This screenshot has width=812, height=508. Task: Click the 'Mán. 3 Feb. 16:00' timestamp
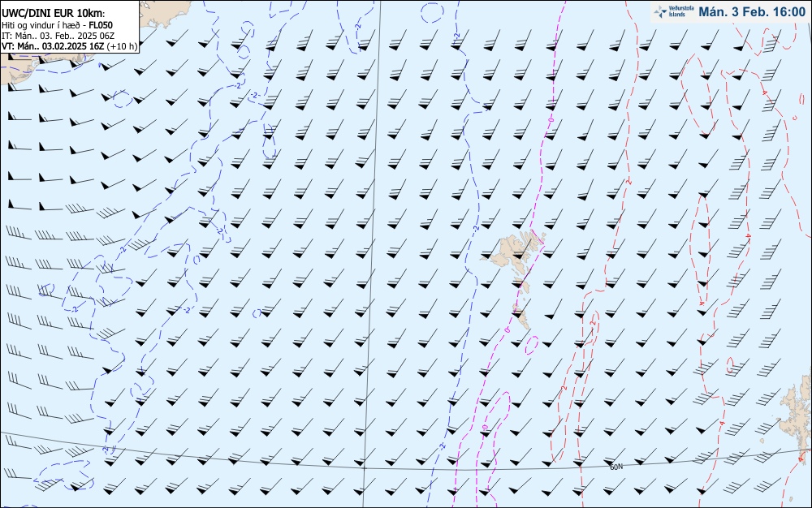click(x=752, y=12)
